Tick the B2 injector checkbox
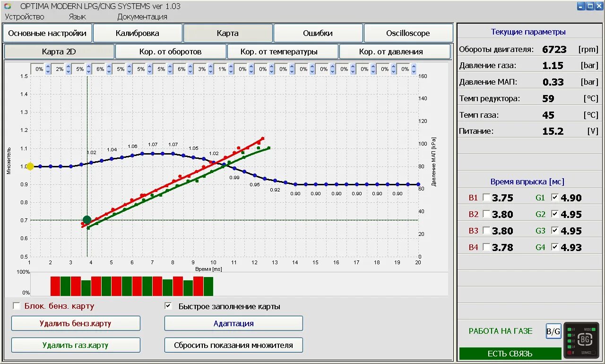 pos(486,214)
